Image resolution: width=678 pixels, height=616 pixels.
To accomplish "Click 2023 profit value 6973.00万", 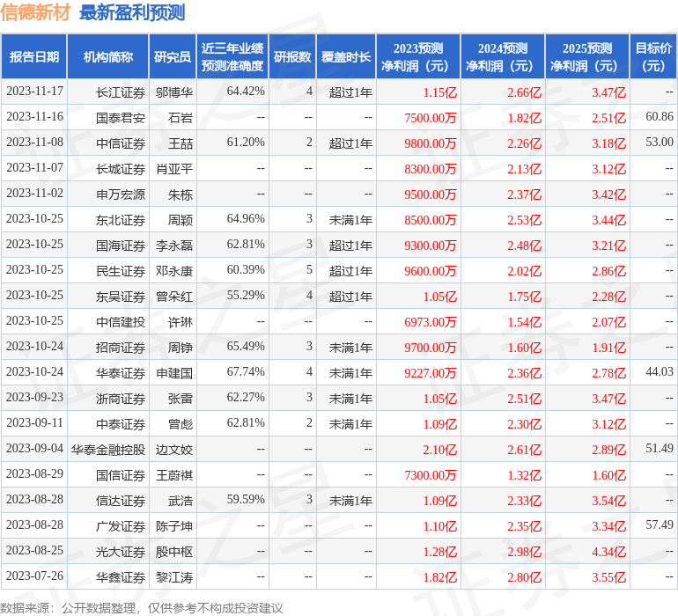I will tap(431, 322).
